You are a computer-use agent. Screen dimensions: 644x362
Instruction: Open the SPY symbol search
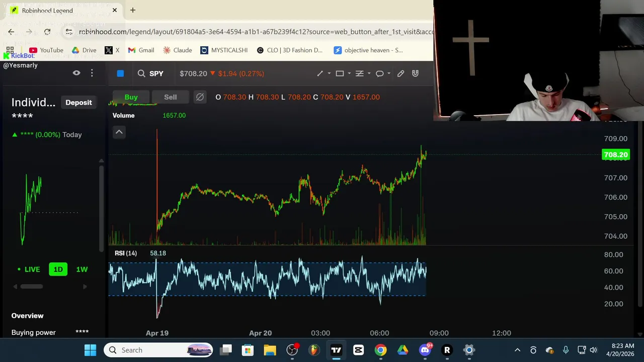pos(151,73)
